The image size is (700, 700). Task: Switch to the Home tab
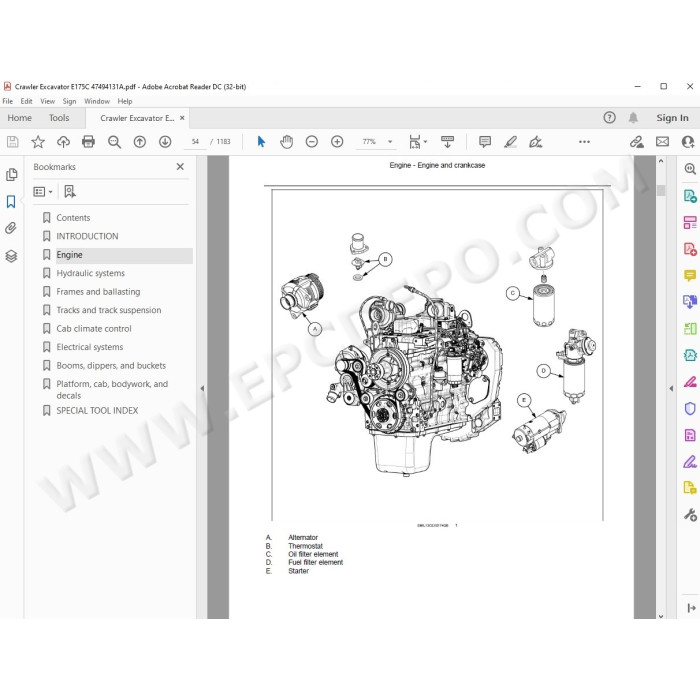tap(20, 118)
